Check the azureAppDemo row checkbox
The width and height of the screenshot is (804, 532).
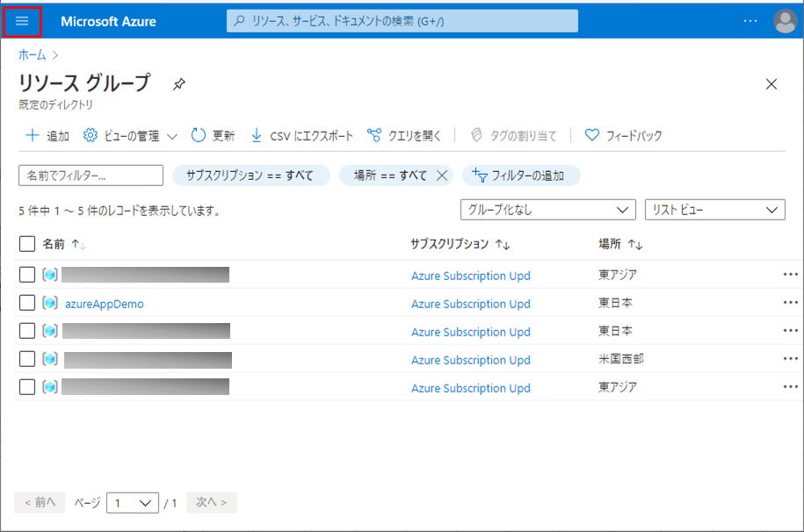(x=27, y=303)
